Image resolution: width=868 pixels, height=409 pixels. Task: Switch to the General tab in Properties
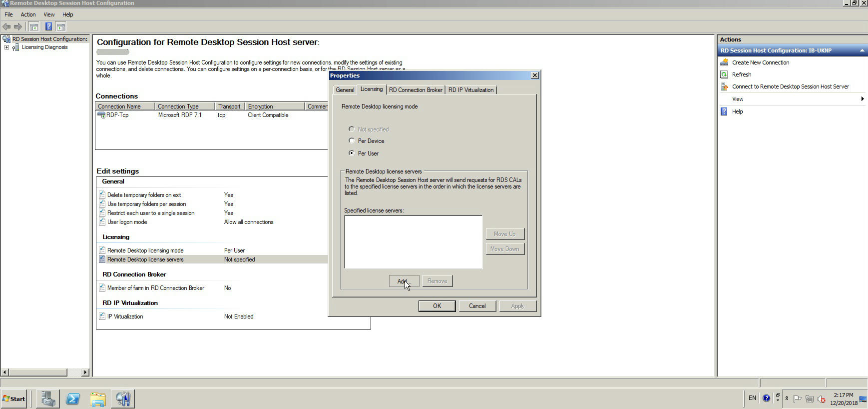[x=345, y=90]
